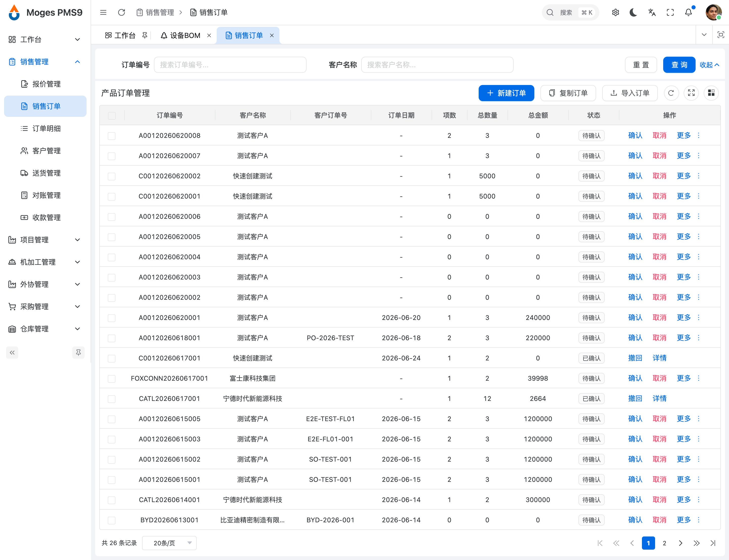Click the page reload icon in header

121,12
